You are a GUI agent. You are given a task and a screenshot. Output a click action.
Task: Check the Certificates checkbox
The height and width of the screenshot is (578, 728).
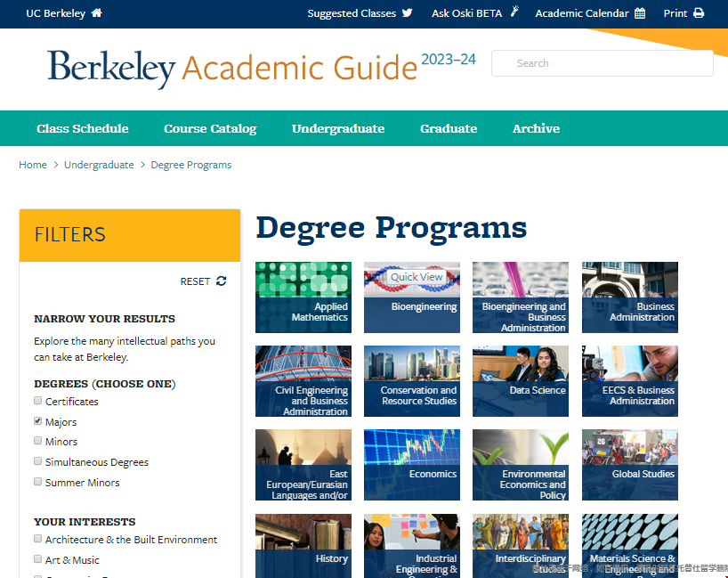pyautogui.click(x=38, y=401)
